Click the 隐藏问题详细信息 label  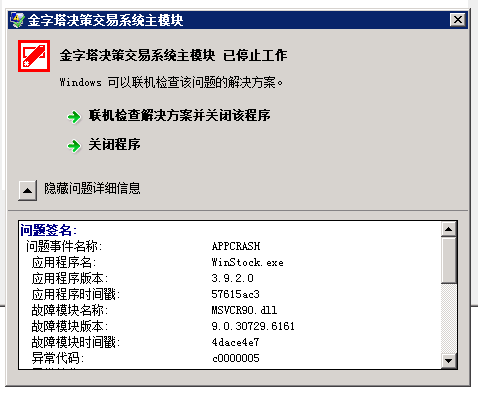click(92, 189)
